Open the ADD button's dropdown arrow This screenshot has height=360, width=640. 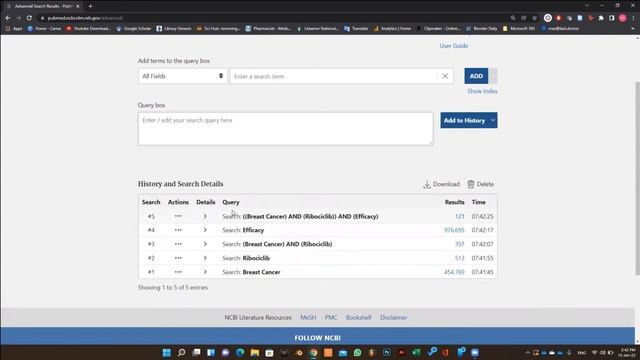[x=493, y=76]
